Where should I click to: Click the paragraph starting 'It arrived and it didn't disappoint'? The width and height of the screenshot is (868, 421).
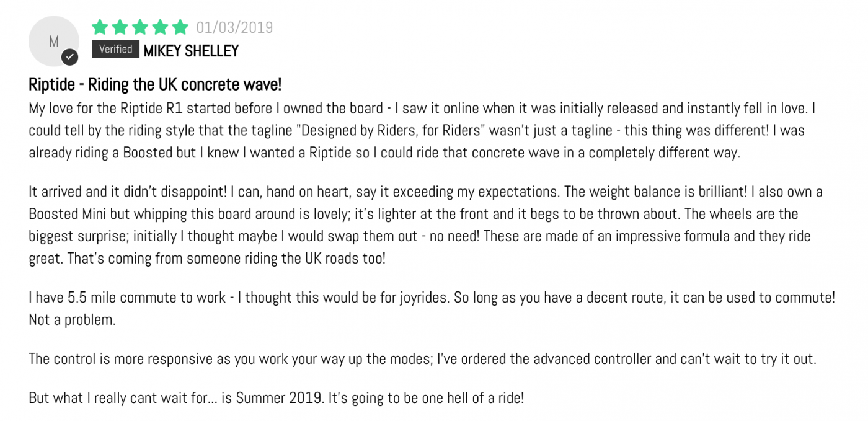pyautogui.click(x=425, y=225)
